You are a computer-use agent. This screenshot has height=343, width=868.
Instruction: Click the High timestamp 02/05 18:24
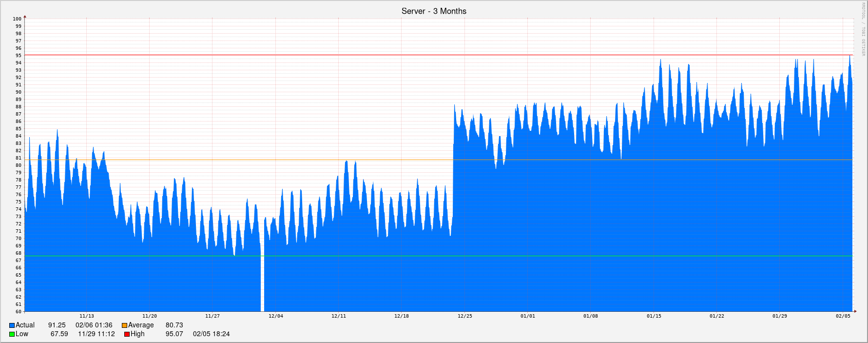(x=211, y=334)
